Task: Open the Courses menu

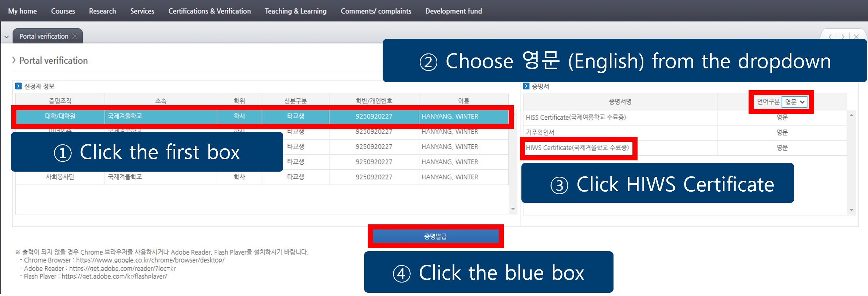Action: (63, 11)
